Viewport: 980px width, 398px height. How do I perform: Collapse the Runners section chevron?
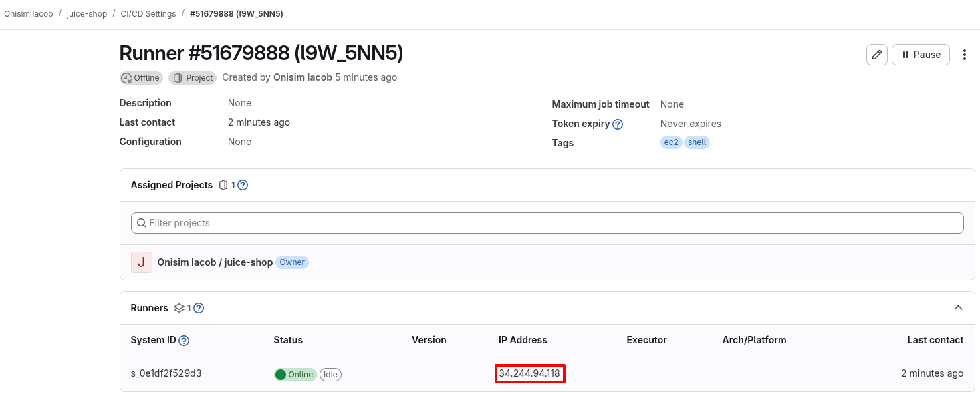pyautogui.click(x=958, y=308)
